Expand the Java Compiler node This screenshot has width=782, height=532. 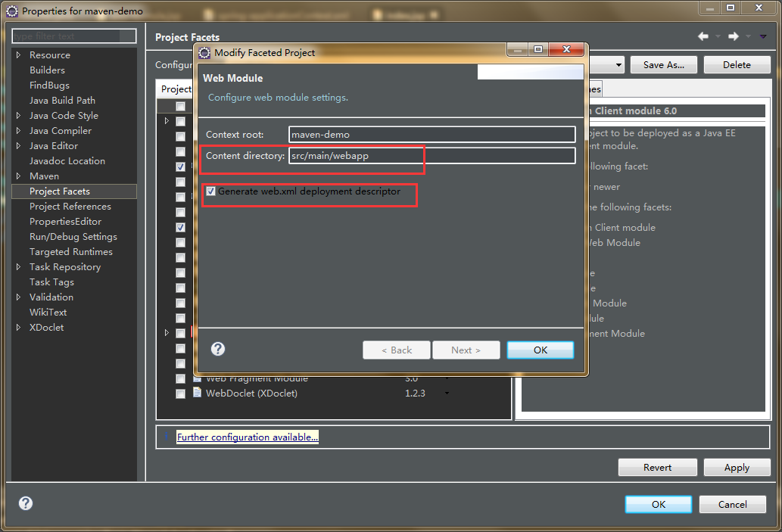(18, 131)
